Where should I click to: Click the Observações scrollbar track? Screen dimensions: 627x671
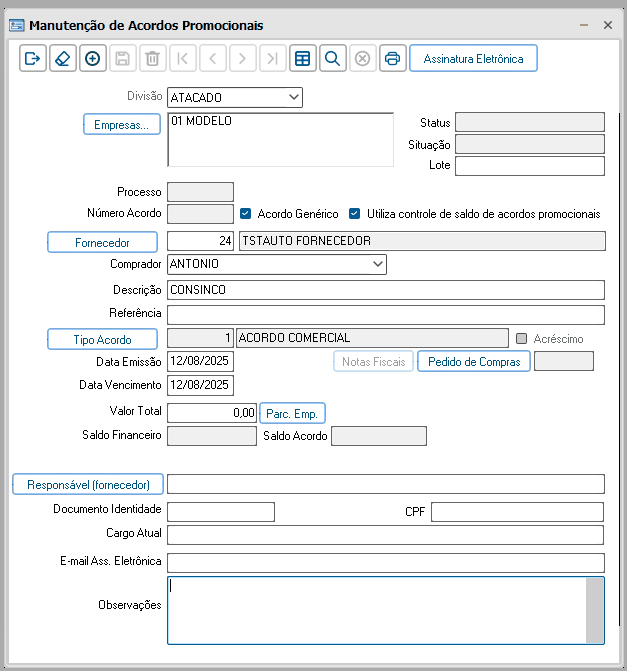pyautogui.click(x=594, y=610)
